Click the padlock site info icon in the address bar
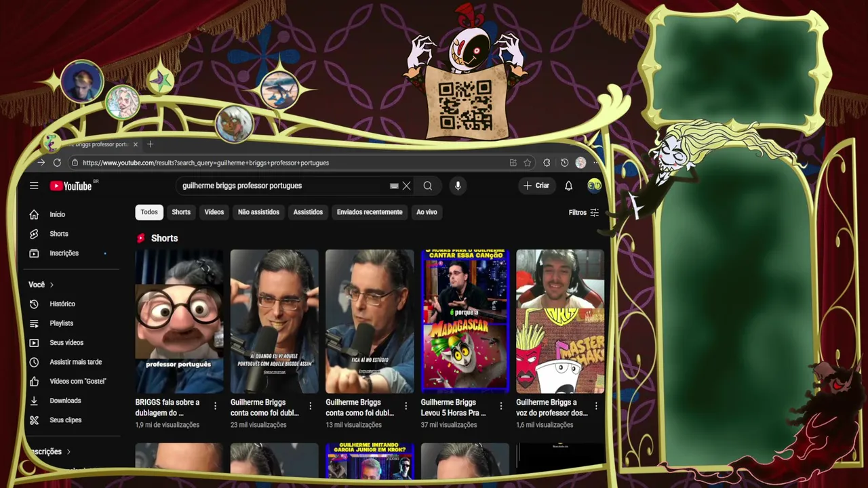 coord(74,163)
